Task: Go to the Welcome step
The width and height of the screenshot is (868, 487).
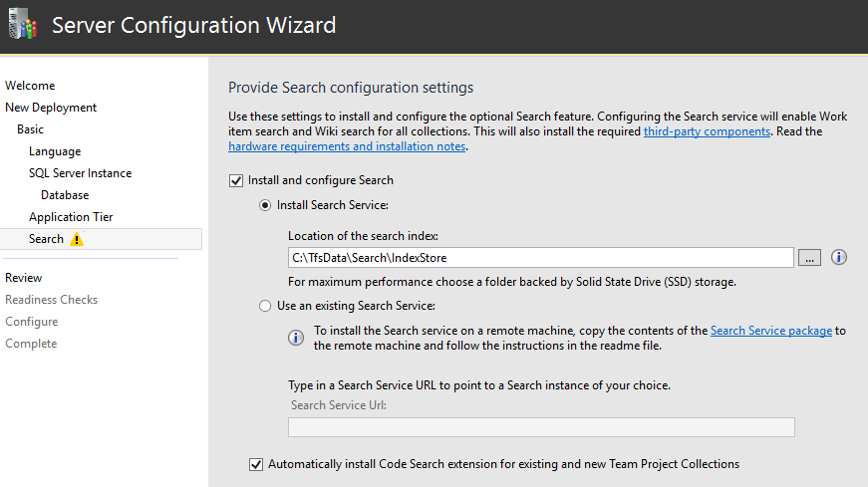Action: (30, 86)
